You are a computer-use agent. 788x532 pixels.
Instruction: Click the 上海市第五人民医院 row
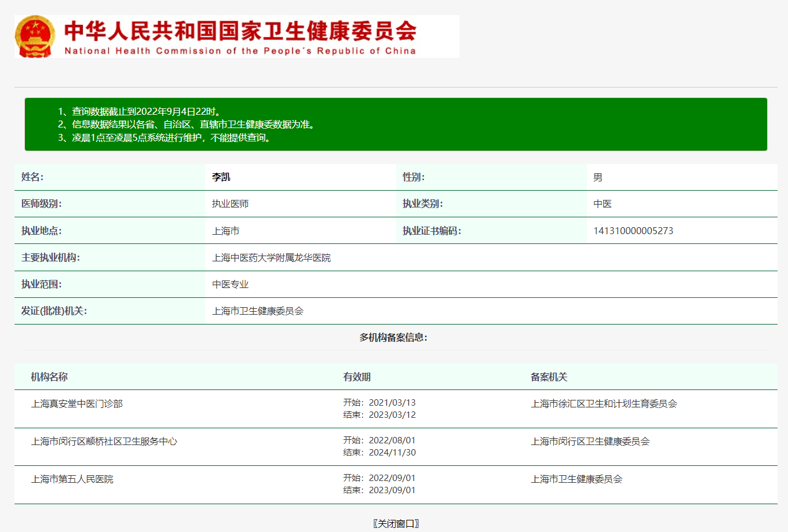pos(396,484)
